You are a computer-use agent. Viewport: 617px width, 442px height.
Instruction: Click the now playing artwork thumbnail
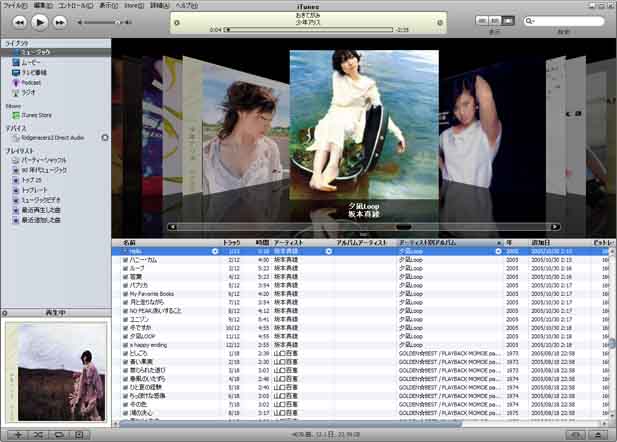(x=56, y=372)
